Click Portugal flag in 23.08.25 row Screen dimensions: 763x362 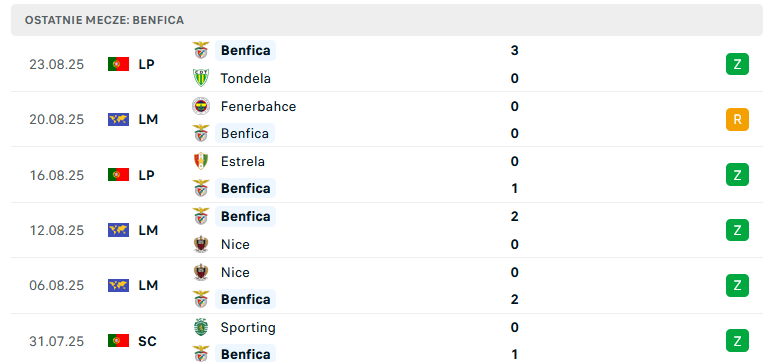click(x=118, y=64)
